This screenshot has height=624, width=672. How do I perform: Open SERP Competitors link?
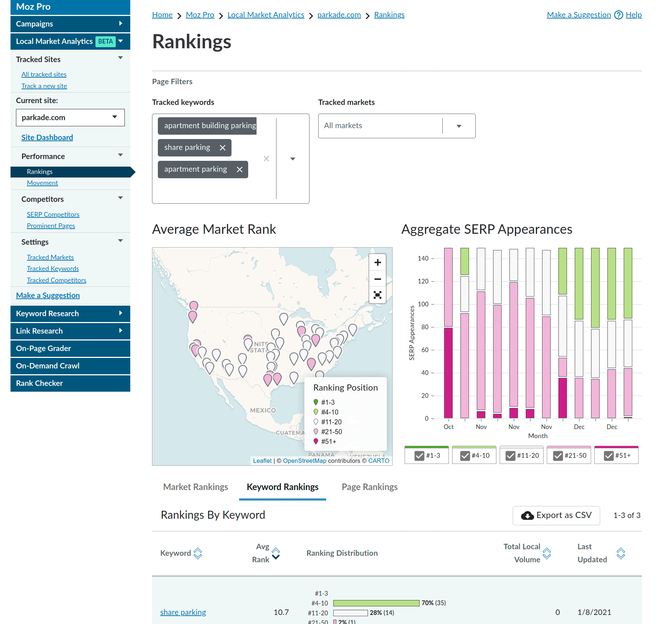pyautogui.click(x=53, y=215)
